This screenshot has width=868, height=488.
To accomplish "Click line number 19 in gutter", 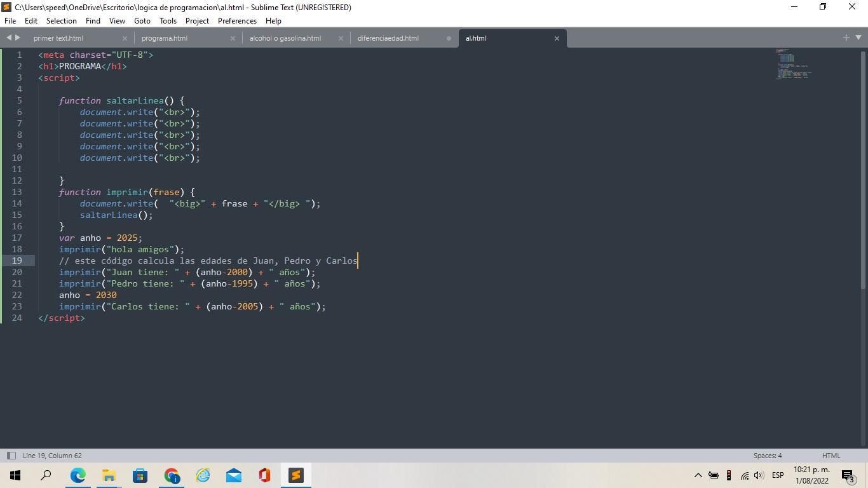I will [17, 261].
